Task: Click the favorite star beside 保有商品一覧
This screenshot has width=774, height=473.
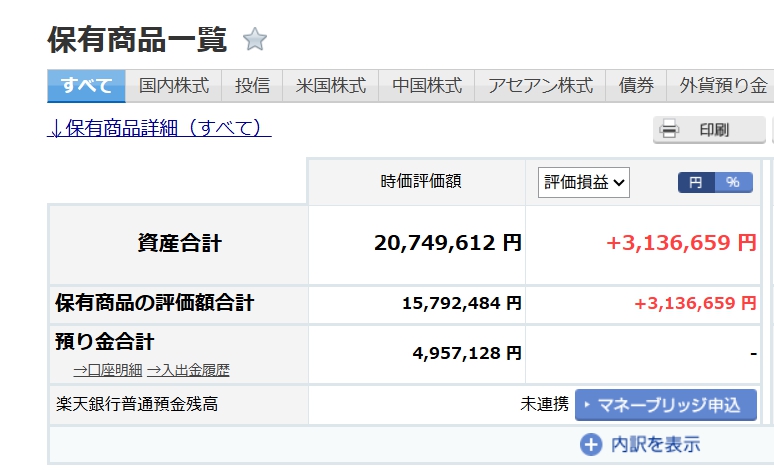Action: coord(255,40)
